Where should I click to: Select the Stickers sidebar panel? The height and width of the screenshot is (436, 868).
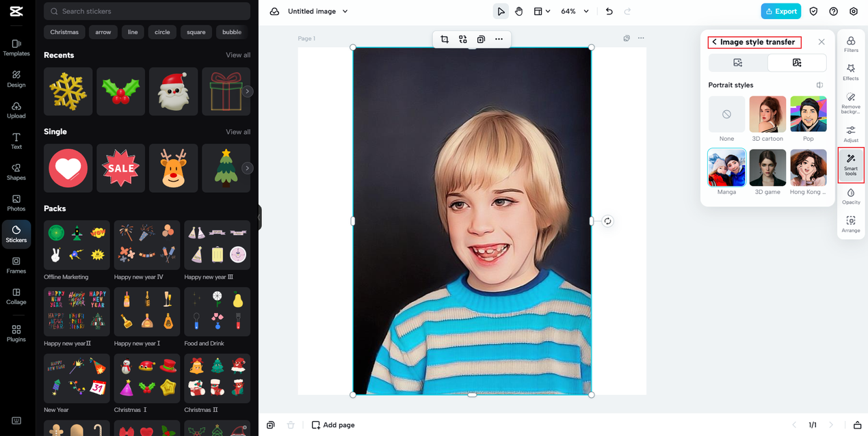pos(16,234)
